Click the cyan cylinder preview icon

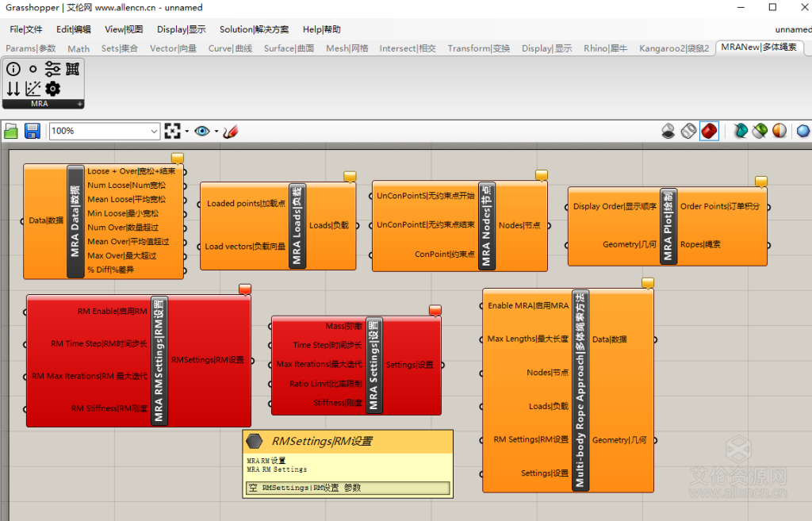coord(741,131)
